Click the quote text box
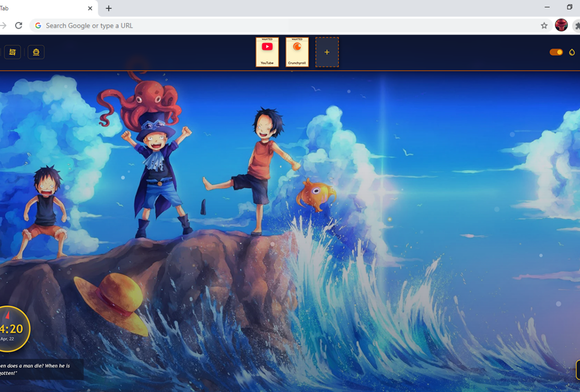Screen dimensions: 580x392 (x=39, y=369)
